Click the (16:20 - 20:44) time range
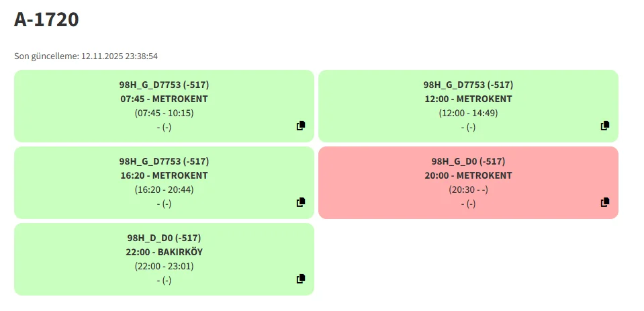 tap(164, 189)
